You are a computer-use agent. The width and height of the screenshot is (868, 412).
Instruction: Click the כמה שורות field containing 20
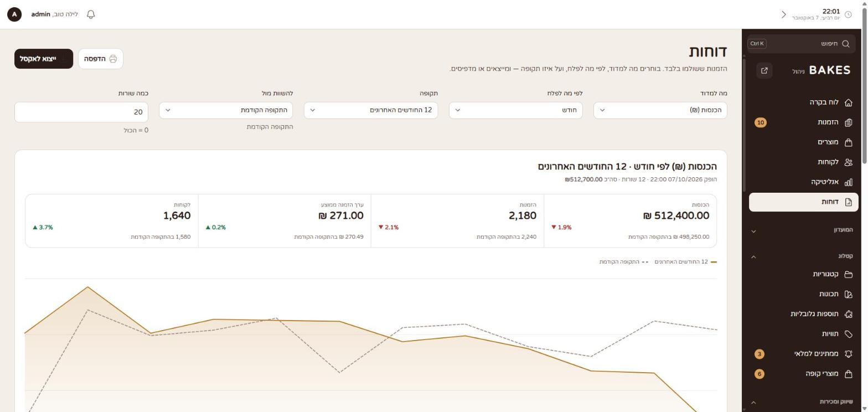pos(81,112)
